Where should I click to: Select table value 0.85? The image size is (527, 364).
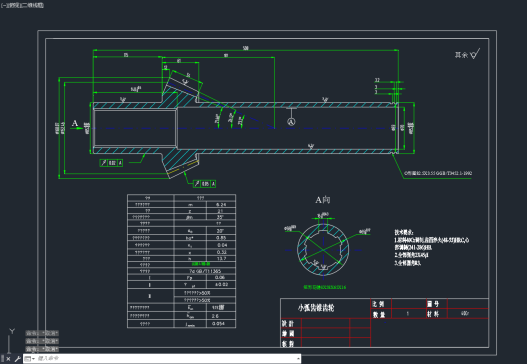pos(221,238)
